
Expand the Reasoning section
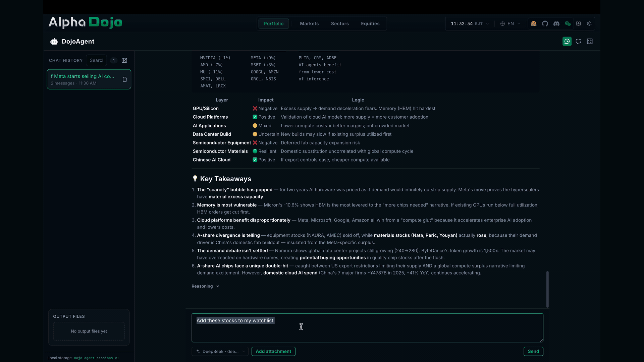pos(205,286)
